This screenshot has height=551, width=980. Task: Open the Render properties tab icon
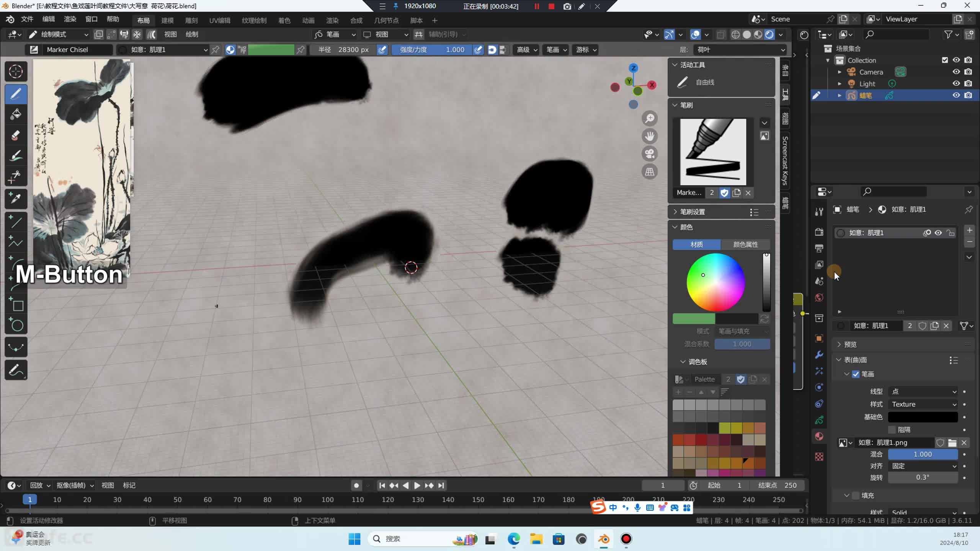point(819,232)
